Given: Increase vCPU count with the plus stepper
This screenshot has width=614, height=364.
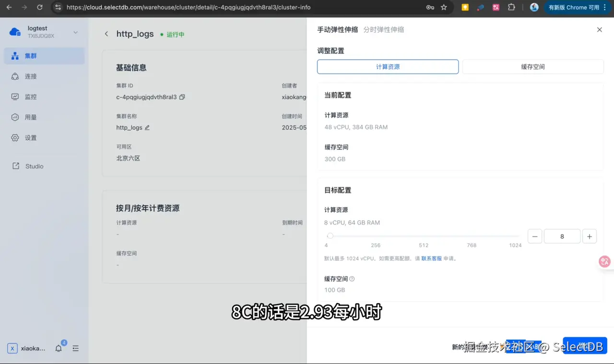Looking at the screenshot, I should click(x=590, y=236).
